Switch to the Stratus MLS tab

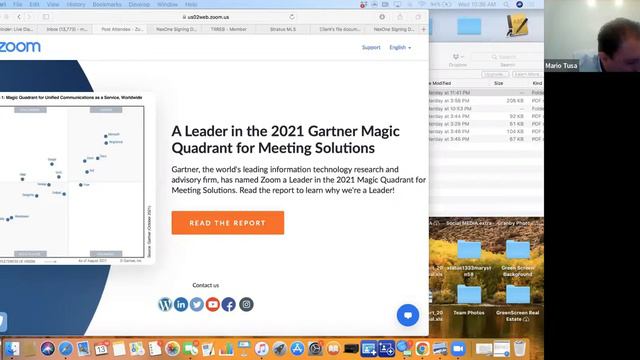point(283,29)
